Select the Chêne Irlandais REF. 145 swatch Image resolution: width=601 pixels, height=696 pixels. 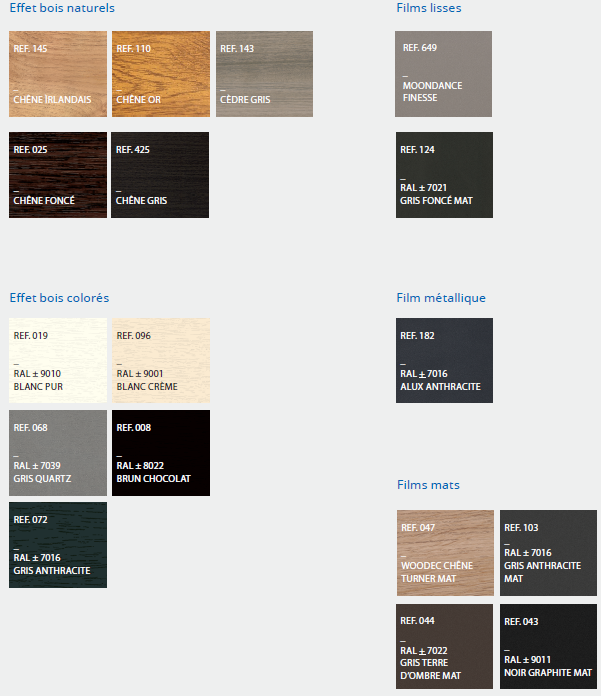[57, 74]
